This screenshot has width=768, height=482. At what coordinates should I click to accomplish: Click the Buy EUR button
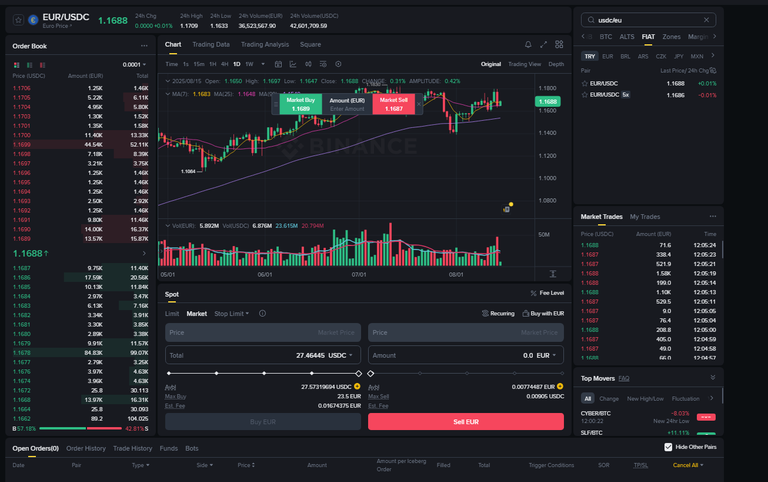[x=263, y=422]
